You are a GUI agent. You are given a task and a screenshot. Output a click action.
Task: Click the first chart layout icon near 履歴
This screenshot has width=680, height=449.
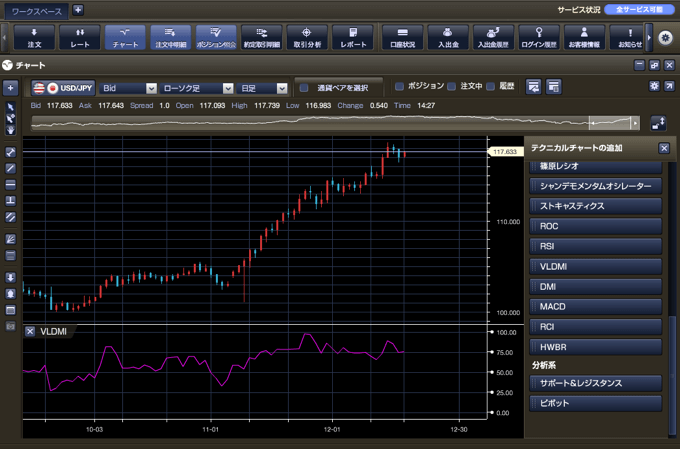pyautogui.click(x=533, y=87)
